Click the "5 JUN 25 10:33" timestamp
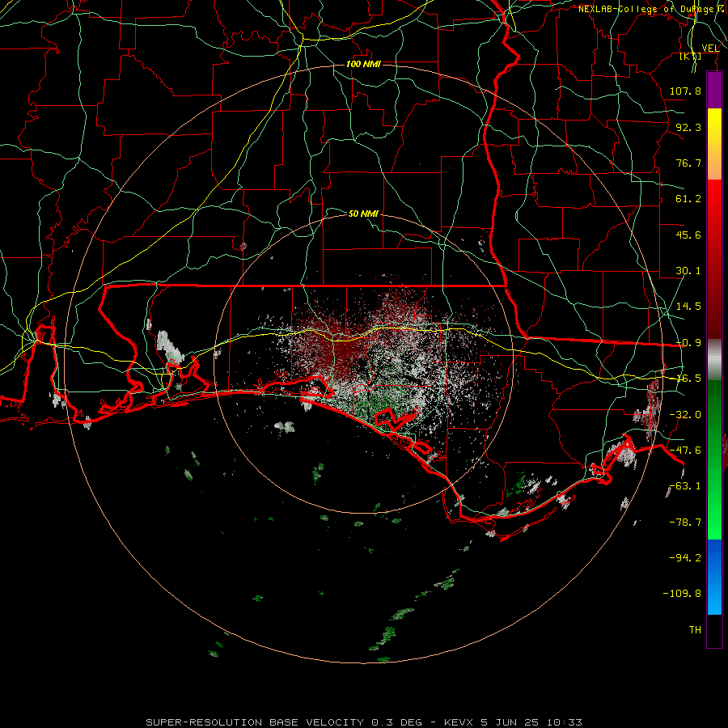 tap(531, 722)
